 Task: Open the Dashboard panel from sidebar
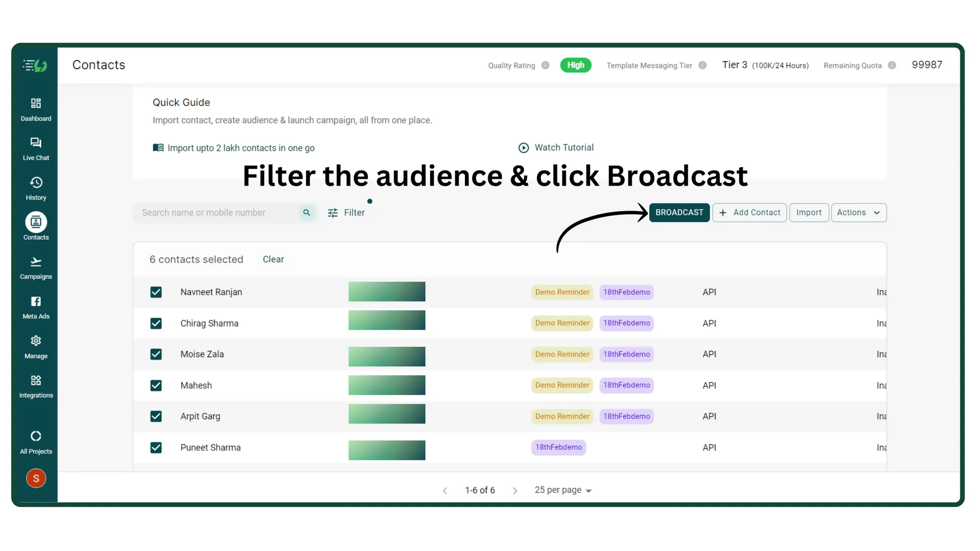tap(36, 109)
